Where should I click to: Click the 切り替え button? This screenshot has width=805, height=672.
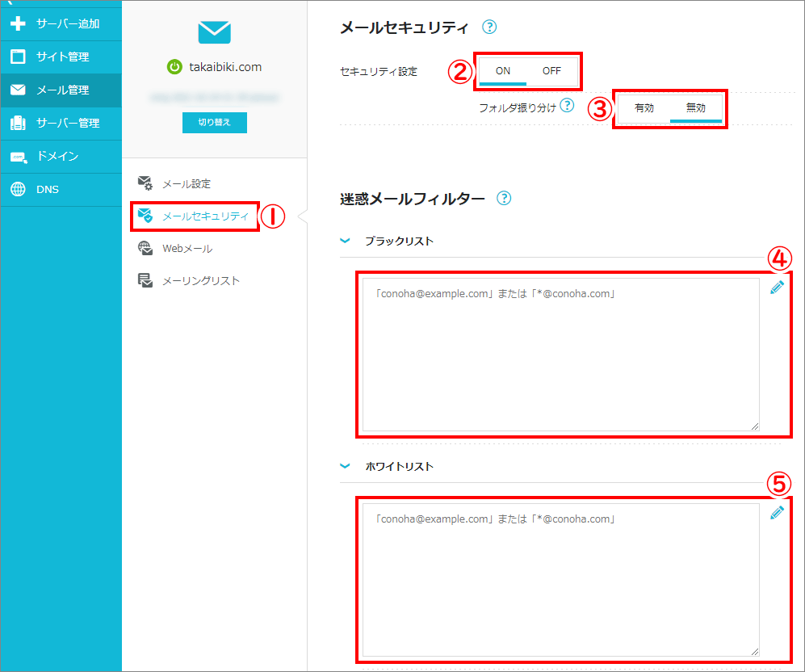point(215,122)
